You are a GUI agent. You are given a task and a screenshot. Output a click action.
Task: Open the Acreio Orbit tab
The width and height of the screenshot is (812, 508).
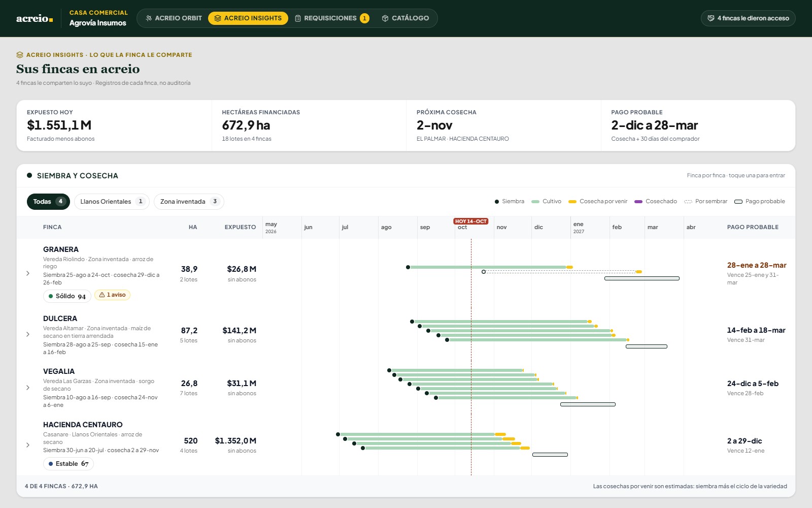pos(174,18)
